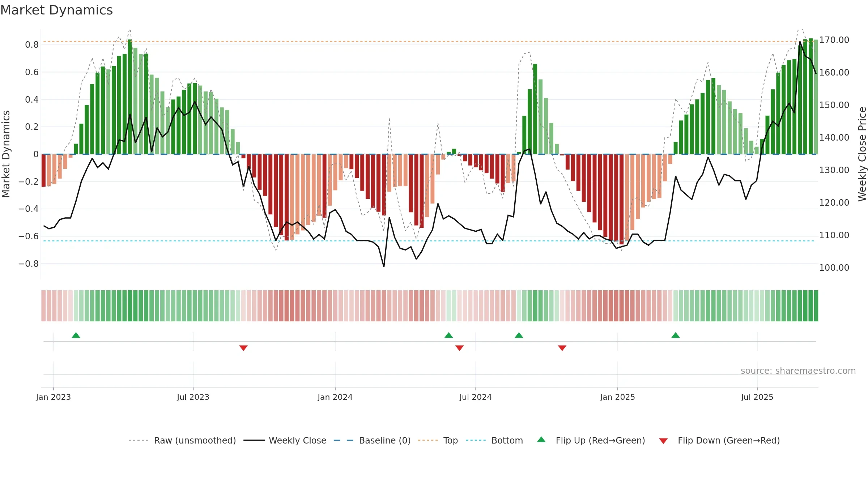Click the Jan 2024 x-axis label
The image size is (868, 488).
pos(335,397)
